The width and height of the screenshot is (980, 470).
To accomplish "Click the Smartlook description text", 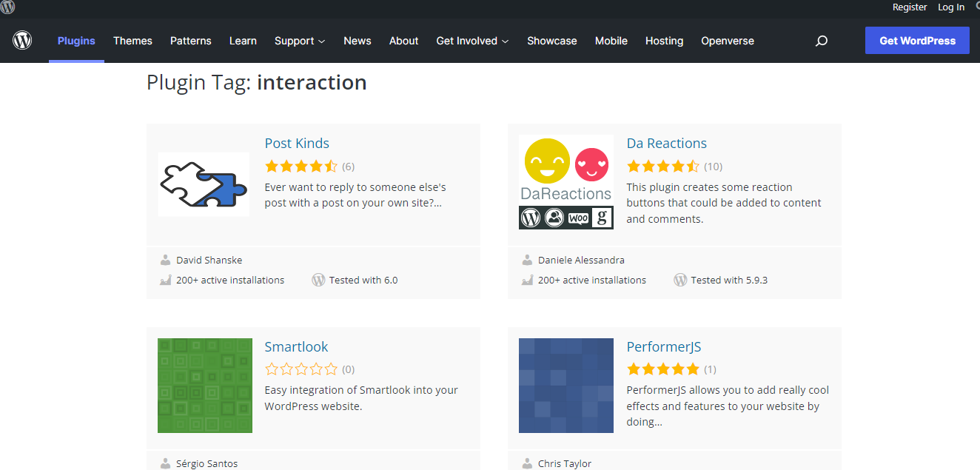I will pyautogui.click(x=361, y=398).
